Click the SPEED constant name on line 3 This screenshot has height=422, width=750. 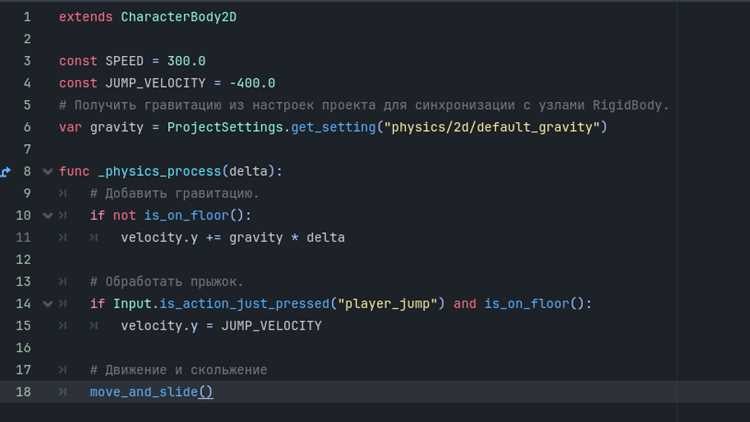124,61
